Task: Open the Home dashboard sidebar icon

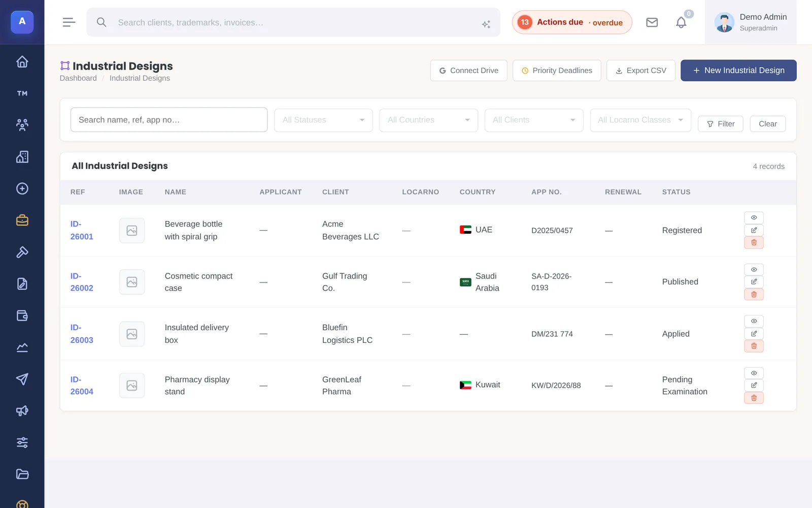Action: 22,61
